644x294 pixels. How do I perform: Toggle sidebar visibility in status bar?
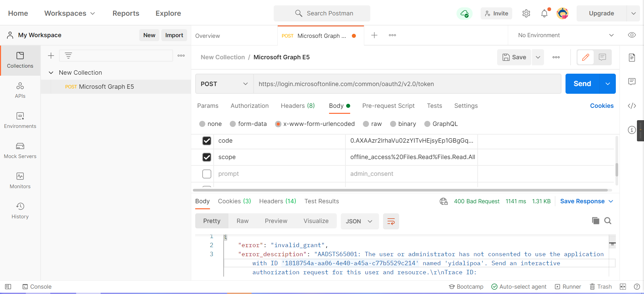8,287
